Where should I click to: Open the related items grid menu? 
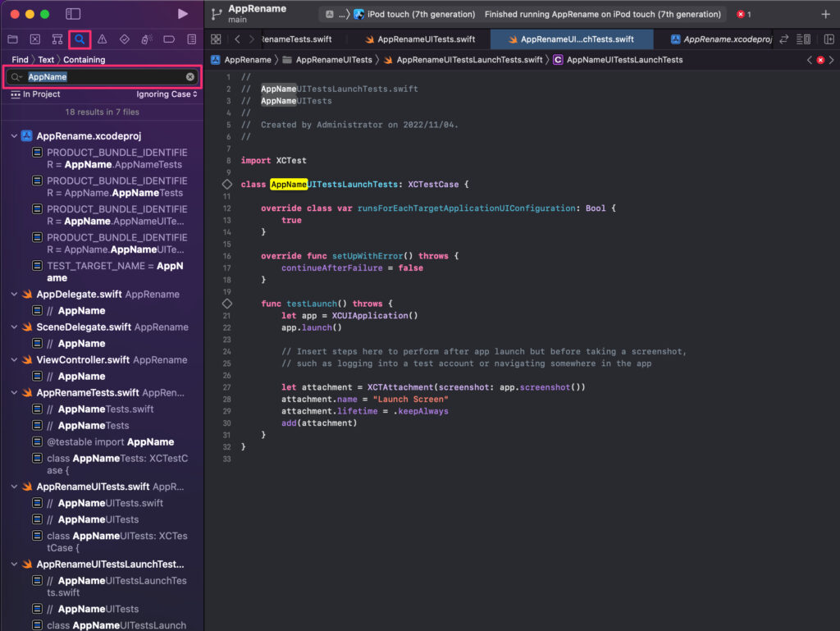(x=216, y=39)
